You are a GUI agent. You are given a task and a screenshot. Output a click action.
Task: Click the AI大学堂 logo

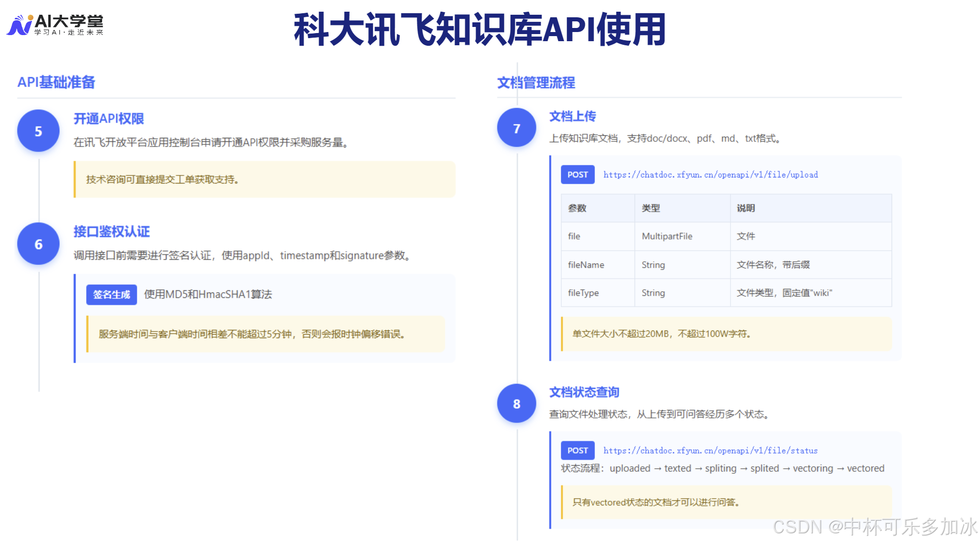(56, 24)
